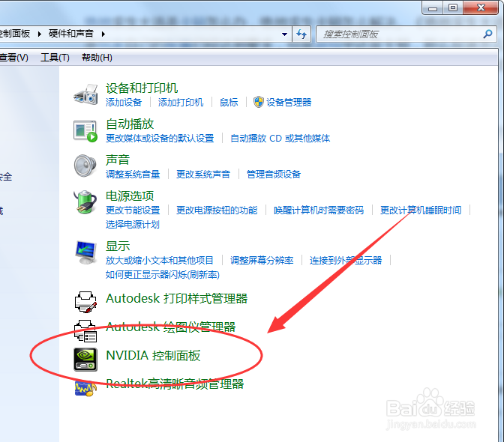
Task: Click the 调整屏幕分辨率 link
Action: pyautogui.click(x=262, y=260)
